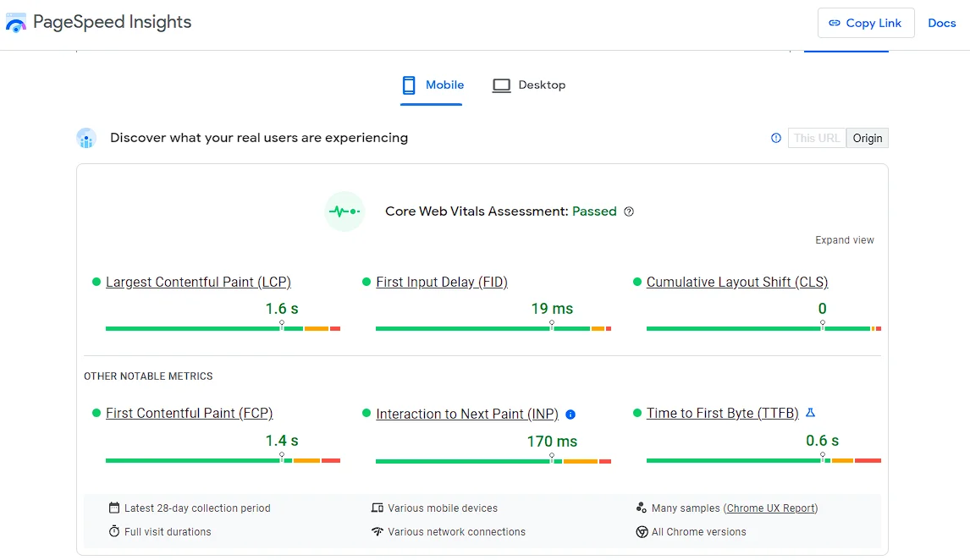
Task: Click the PageSpeed Insights logo icon
Action: coord(16,23)
